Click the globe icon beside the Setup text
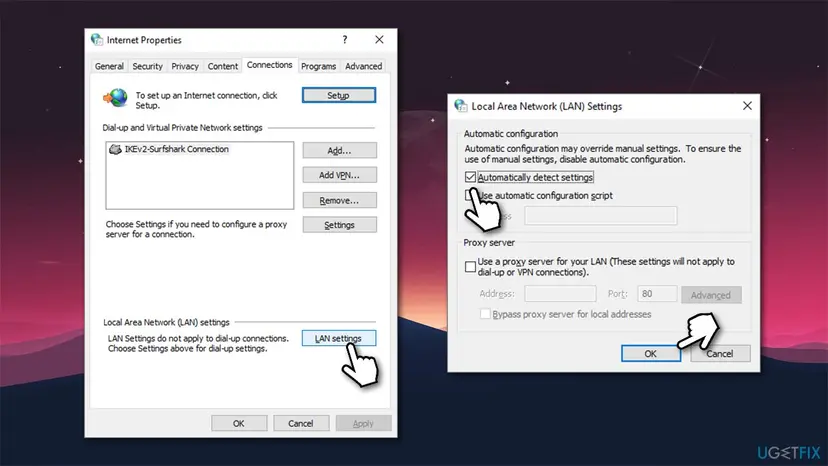Image resolution: width=828 pixels, height=466 pixels. (116, 98)
